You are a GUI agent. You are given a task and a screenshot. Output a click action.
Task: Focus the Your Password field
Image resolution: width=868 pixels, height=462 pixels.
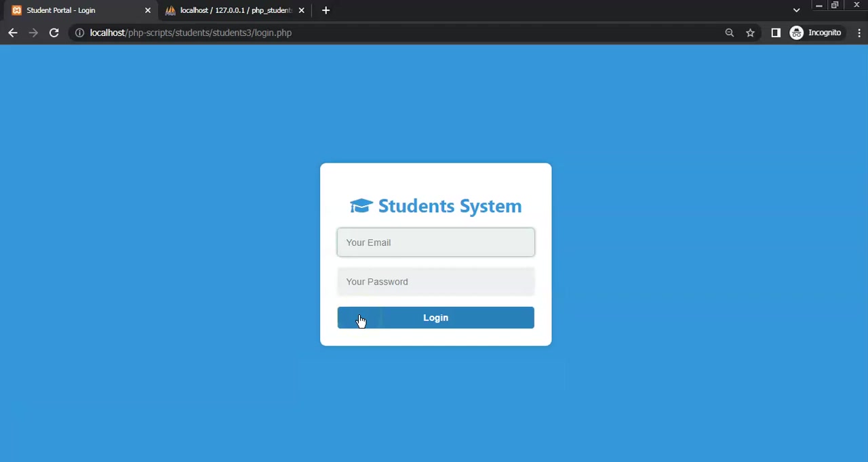click(x=435, y=282)
